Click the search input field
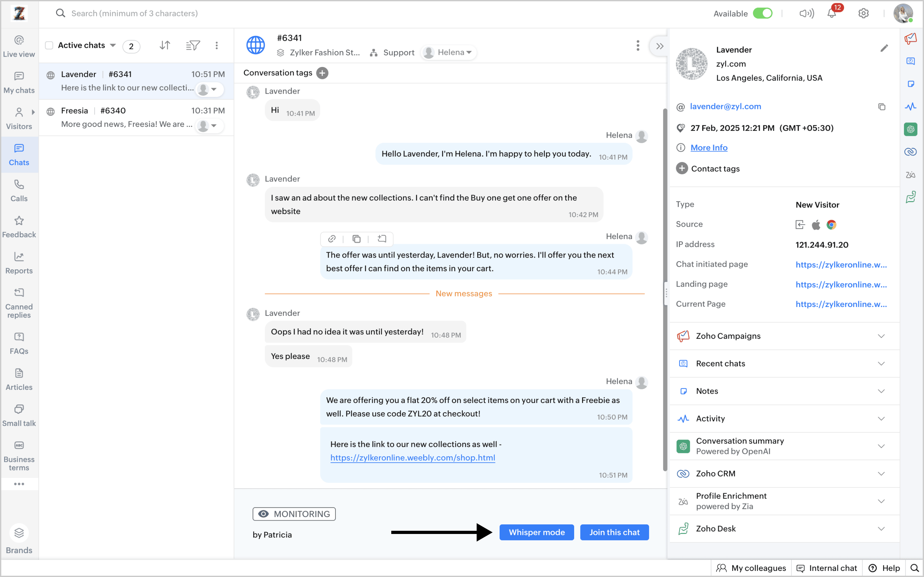Image resolution: width=924 pixels, height=577 pixels. click(x=134, y=14)
